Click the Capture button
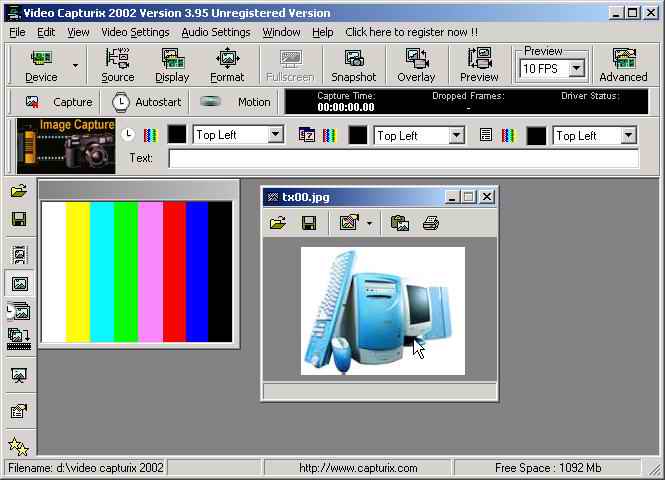This screenshot has width=665, height=480. click(59, 102)
